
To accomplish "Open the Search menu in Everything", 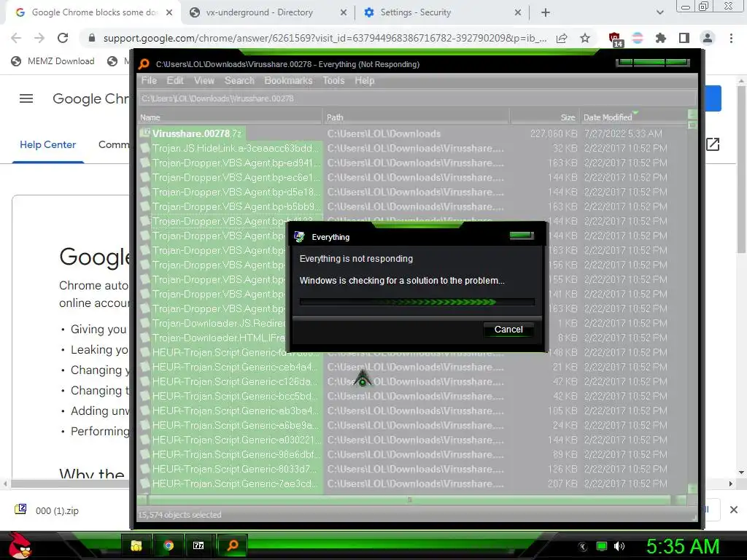I will (x=239, y=80).
